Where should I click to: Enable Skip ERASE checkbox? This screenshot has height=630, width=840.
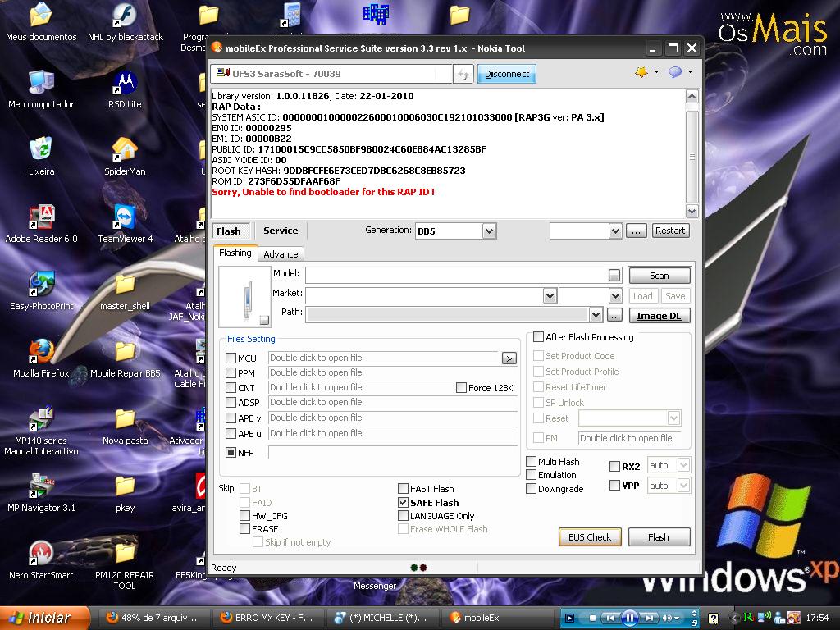(x=244, y=529)
